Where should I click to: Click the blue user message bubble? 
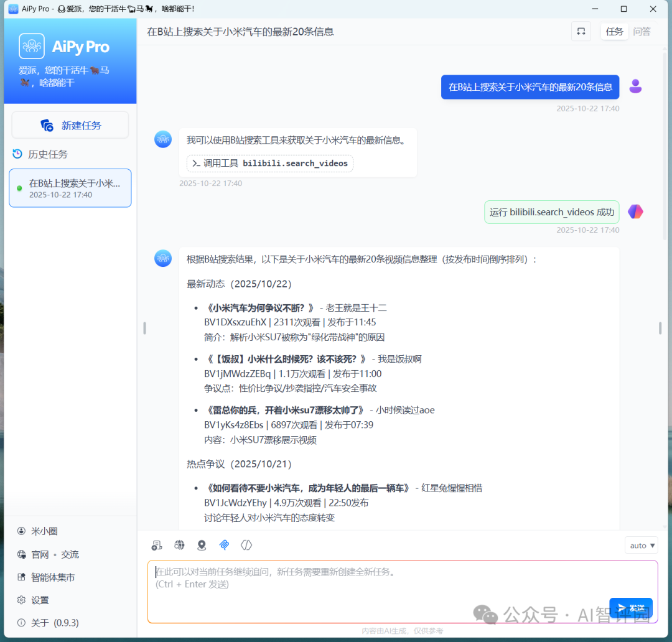pyautogui.click(x=530, y=87)
